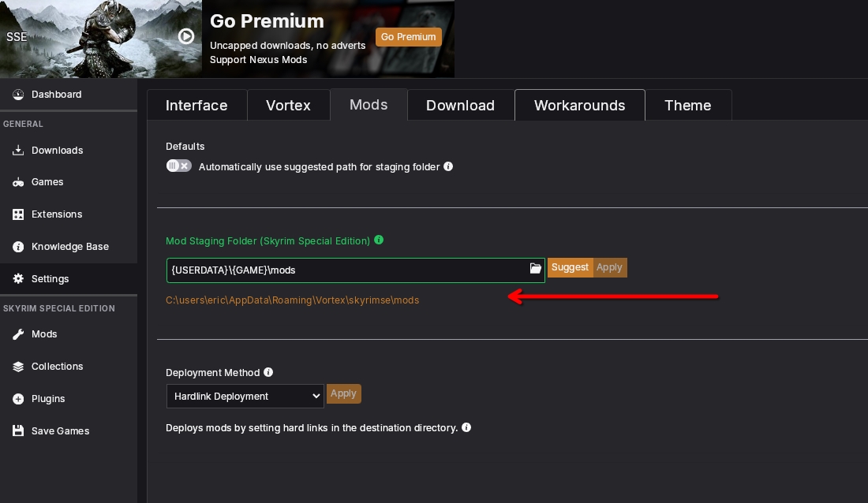This screenshot has width=868, height=503.
Task: Open Downloads page from sidebar
Action: [x=69, y=151]
